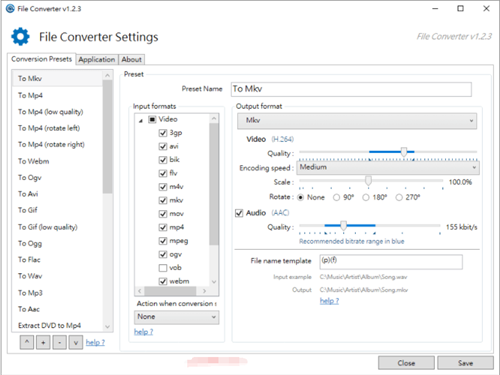
Task: Select the To Mp4 (rotate right) preset
Action: tap(57, 144)
